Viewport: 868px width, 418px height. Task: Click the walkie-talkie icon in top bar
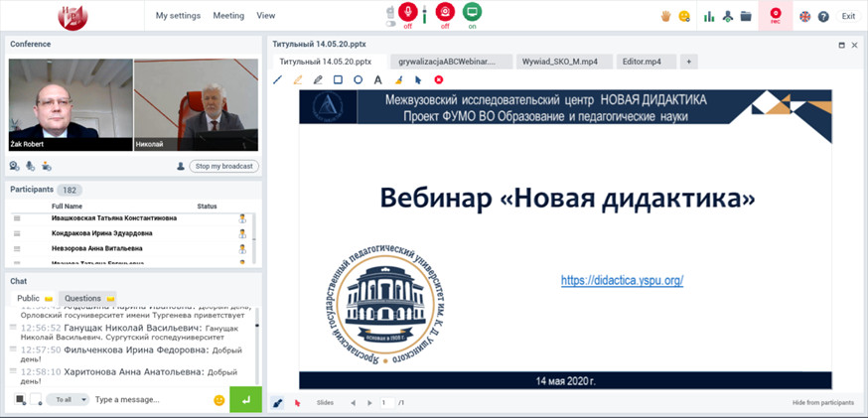pos(390,12)
